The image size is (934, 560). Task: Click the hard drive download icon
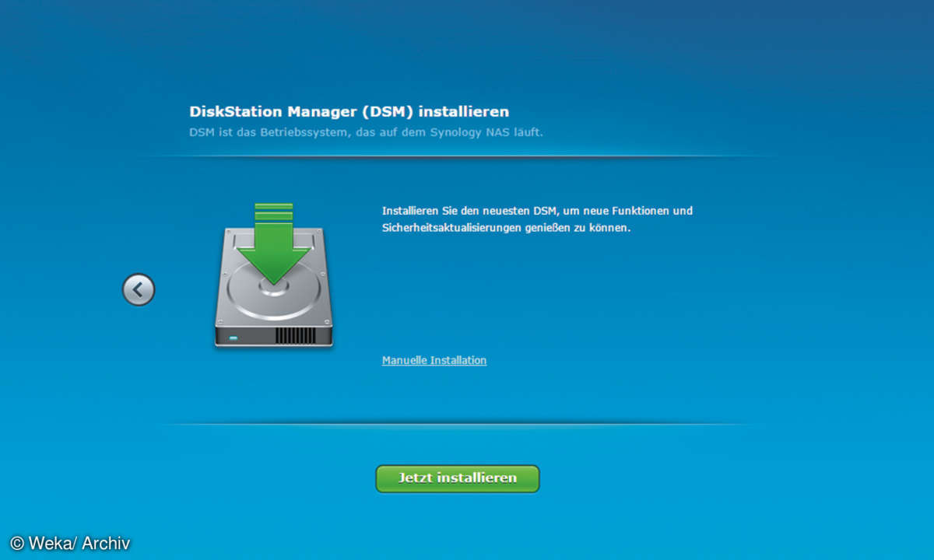click(274, 275)
